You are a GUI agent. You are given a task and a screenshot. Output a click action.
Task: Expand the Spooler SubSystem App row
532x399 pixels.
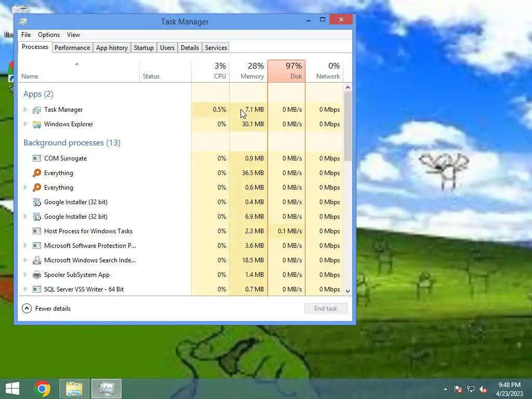pyautogui.click(x=25, y=275)
